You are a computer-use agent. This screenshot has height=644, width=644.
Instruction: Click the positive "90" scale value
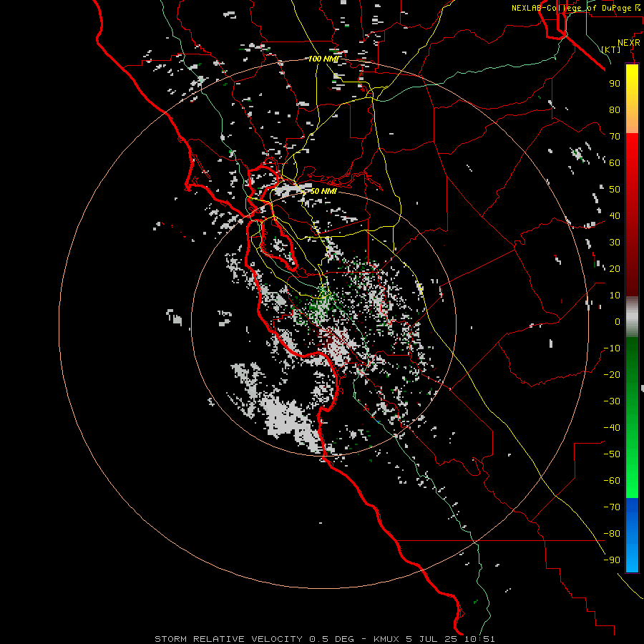point(615,84)
